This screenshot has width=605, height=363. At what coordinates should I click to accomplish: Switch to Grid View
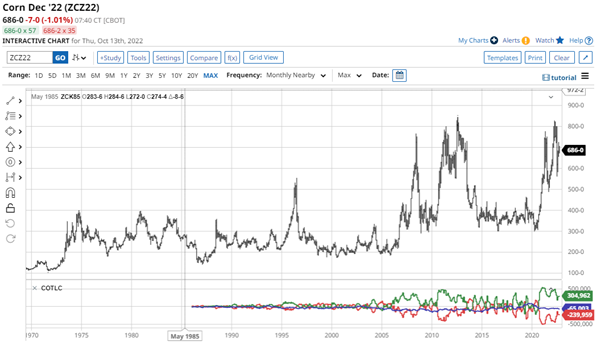[x=264, y=57]
